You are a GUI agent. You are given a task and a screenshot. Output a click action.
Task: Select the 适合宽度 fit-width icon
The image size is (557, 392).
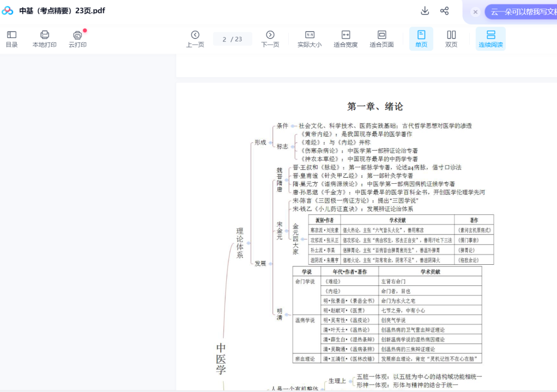(x=345, y=38)
